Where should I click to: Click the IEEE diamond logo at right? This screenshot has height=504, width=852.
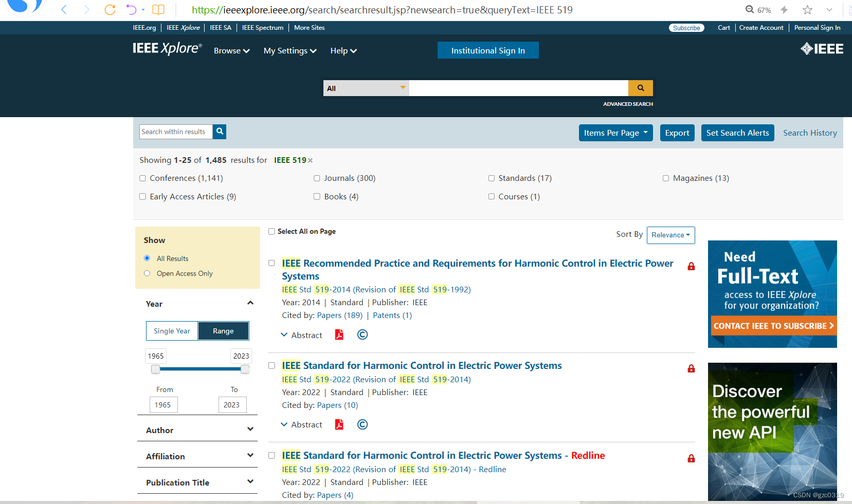coord(822,49)
